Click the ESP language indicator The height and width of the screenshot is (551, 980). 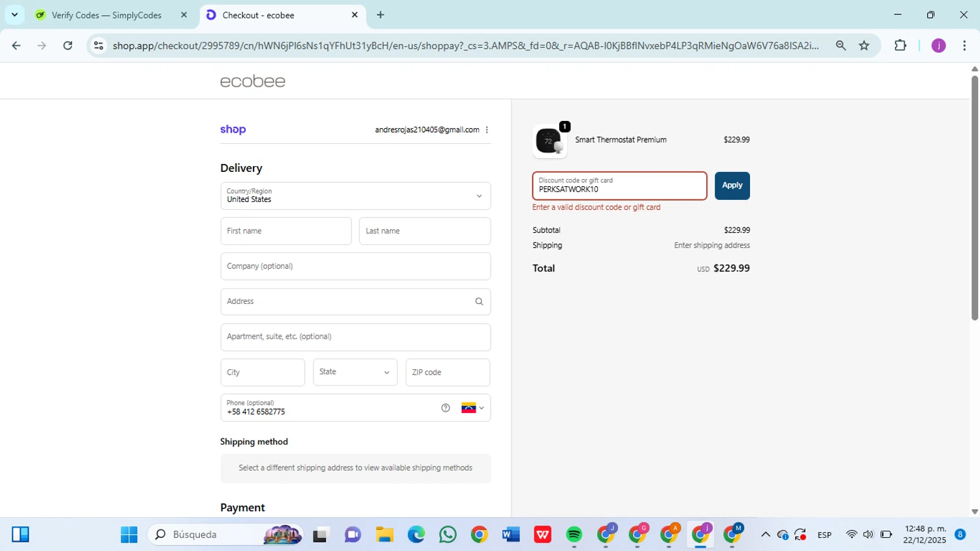[825, 535]
